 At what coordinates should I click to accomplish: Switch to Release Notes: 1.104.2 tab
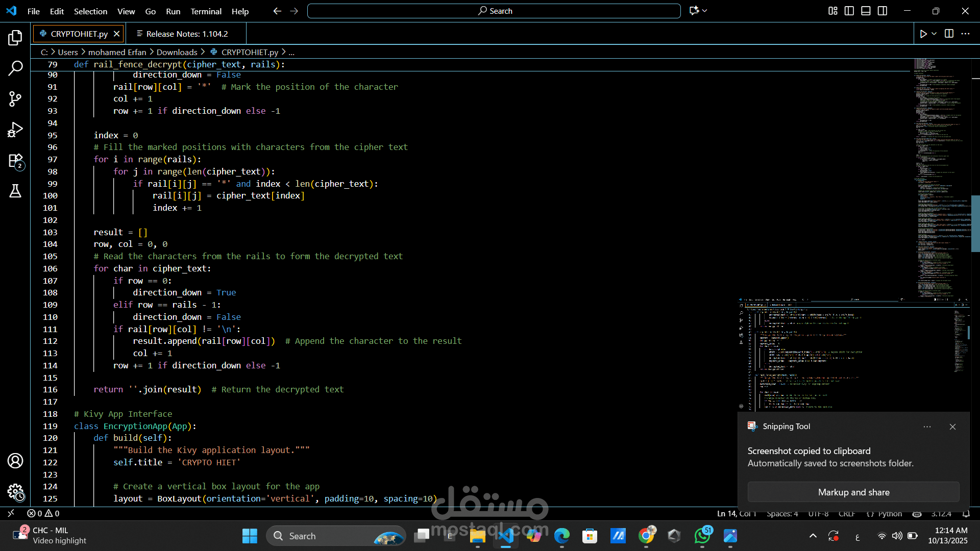click(187, 34)
